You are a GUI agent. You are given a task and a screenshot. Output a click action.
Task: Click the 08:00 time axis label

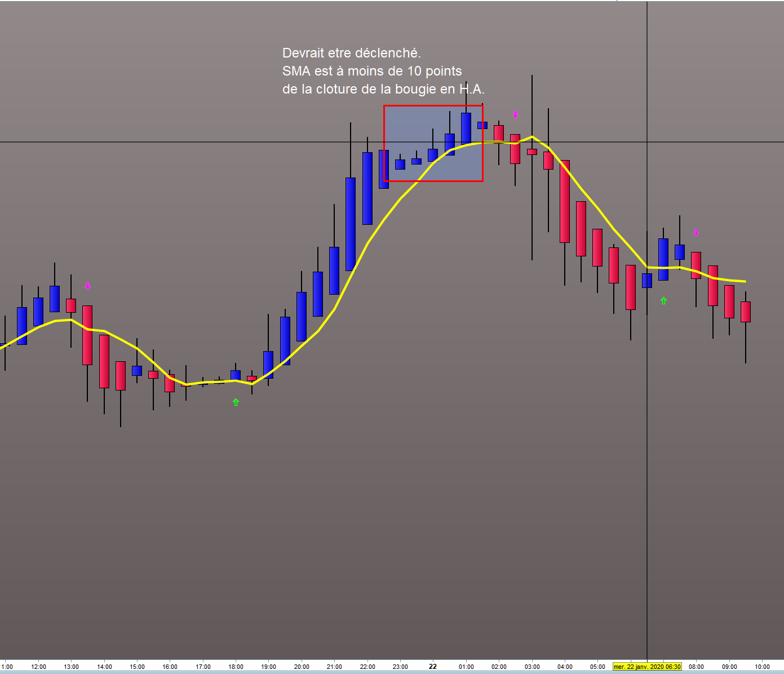[696, 667]
